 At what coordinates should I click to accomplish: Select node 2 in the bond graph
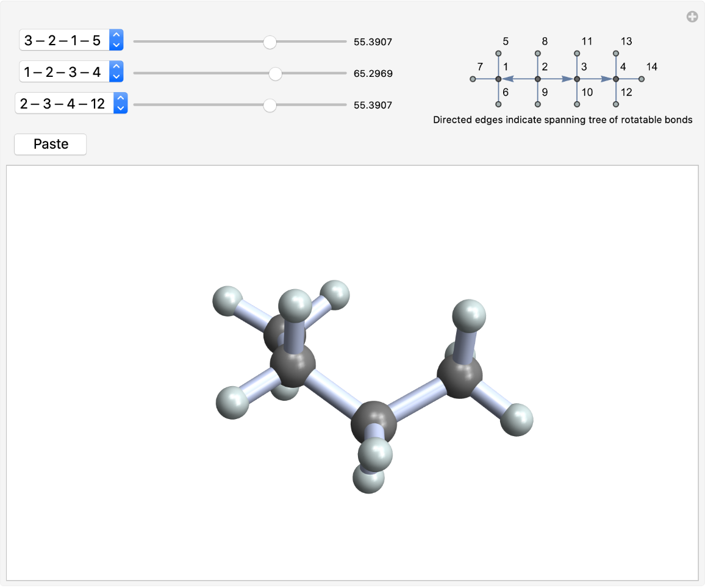(537, 79)
